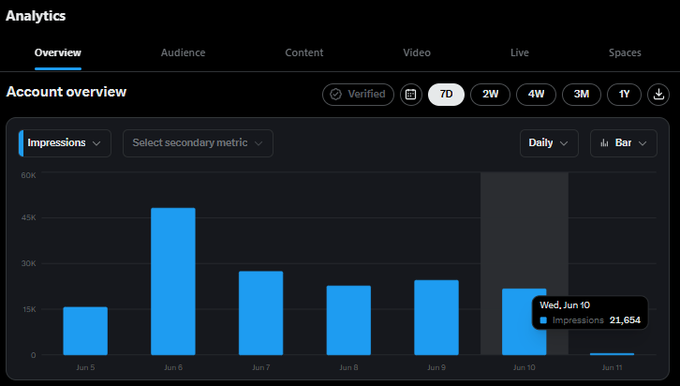680x386 pixels.
Task: Click the 21,654 impressions tooltip value
Action: tap(625, 320)
